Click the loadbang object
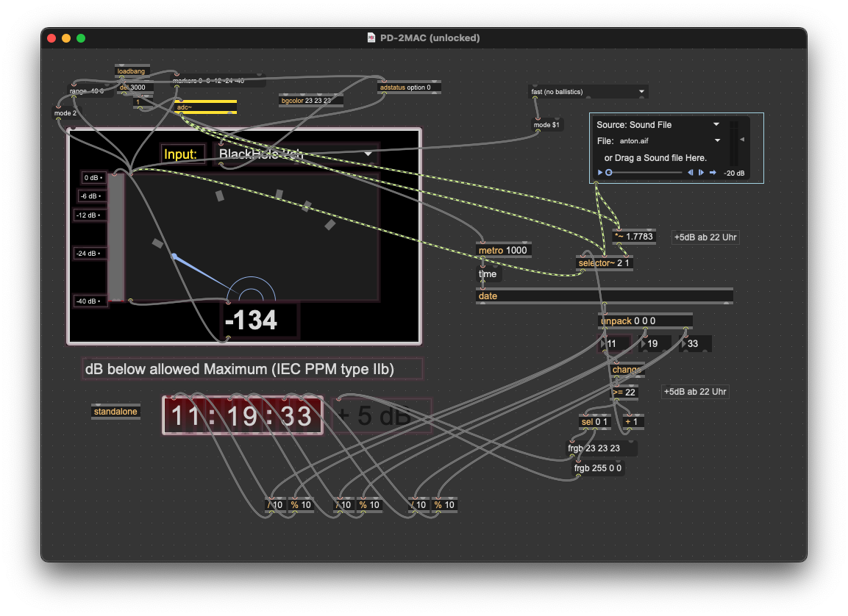This screenshot has width=848, height=616. coord(132,71)
